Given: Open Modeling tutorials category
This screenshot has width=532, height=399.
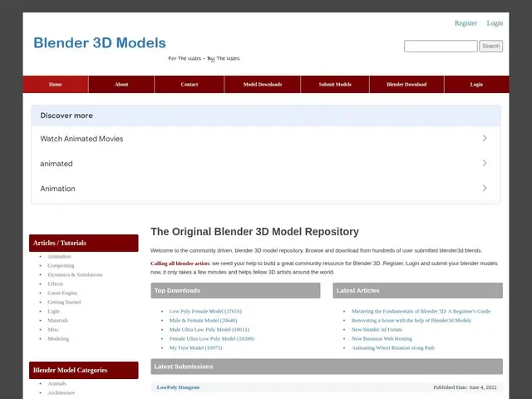Looking at the screenshot, I should click(58, 339).
